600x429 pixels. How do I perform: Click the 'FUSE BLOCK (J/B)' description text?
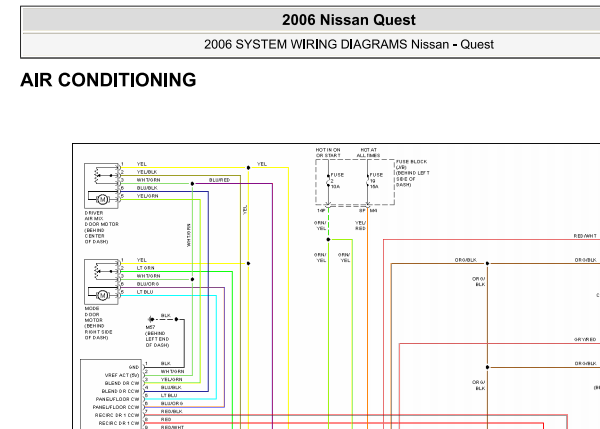(x=412, y=173)
